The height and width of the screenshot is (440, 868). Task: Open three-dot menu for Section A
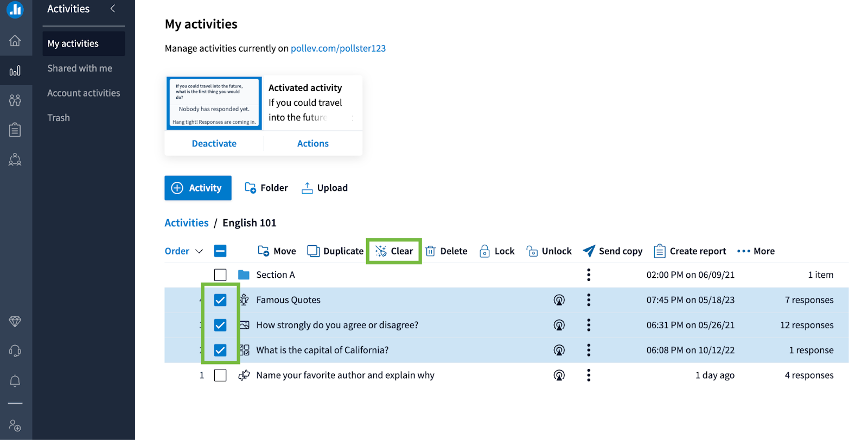click(589, 275)
